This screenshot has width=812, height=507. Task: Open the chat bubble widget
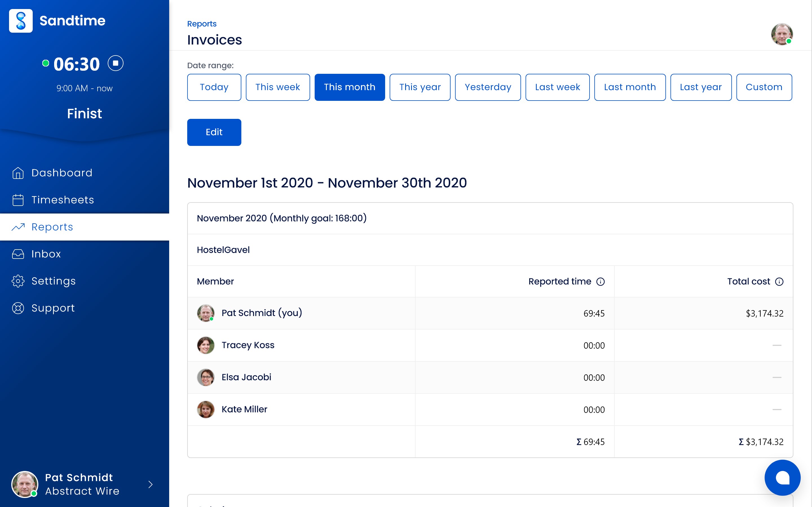point(782,477)
